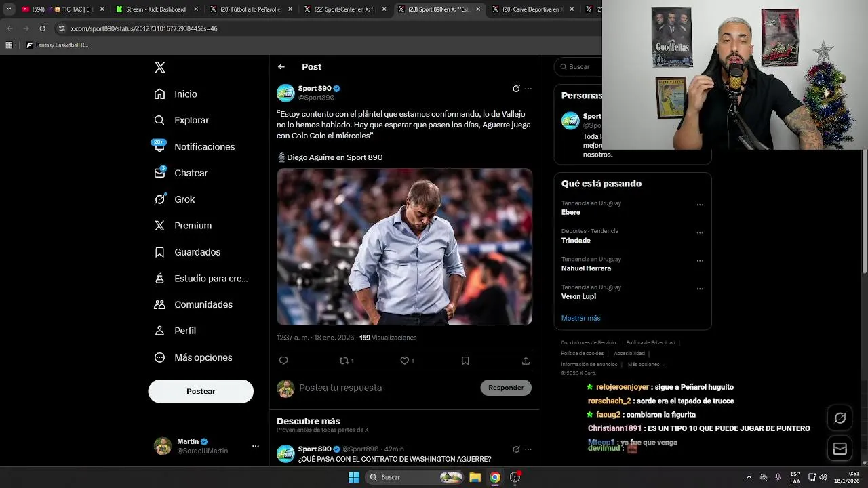The height and width of the screenshot is (488, 868).
Task: Open more options for Nahuel Herrera trend
Action: coord(700,261)
